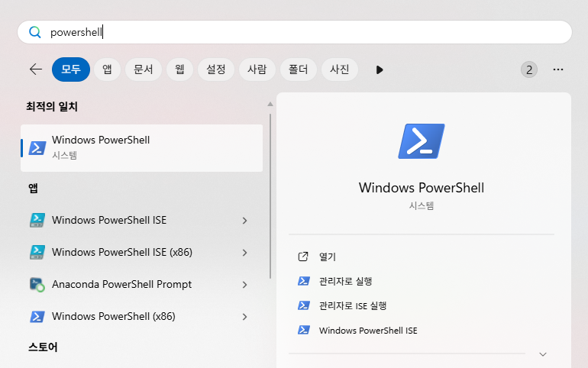Open Anaconda PowerShell Prompt result
The width and height of the screenshot is (588, 368).
[121, 285]
